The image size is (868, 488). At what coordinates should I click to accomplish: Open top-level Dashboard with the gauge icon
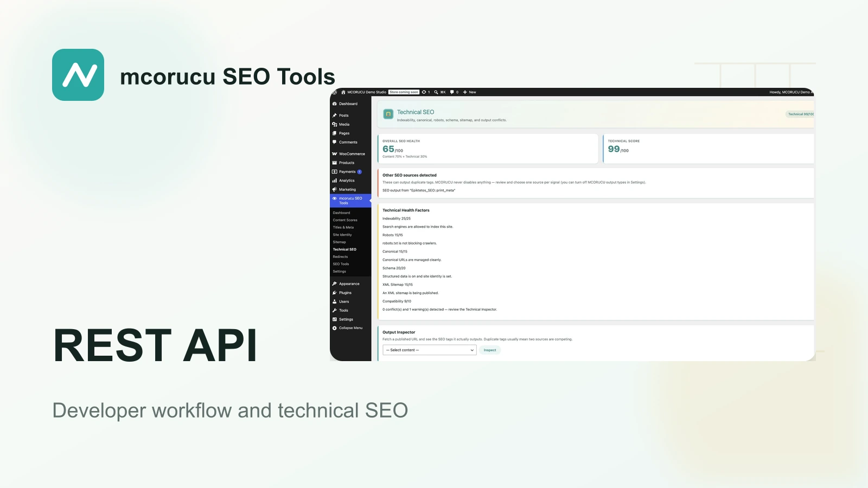point(335,104)
